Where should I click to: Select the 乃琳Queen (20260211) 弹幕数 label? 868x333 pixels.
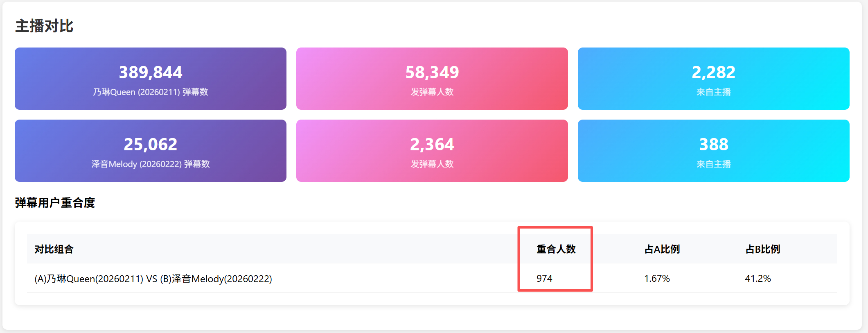click(151, 92)
